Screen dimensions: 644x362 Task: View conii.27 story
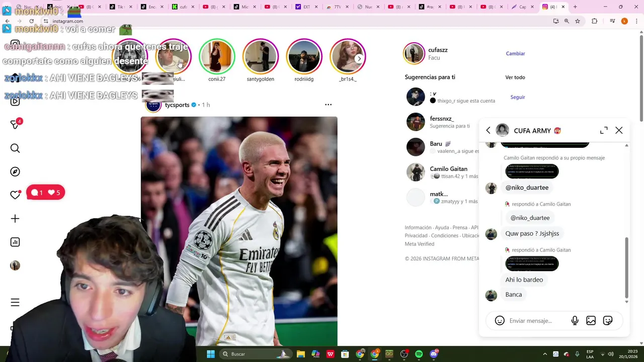click(217, 56)
